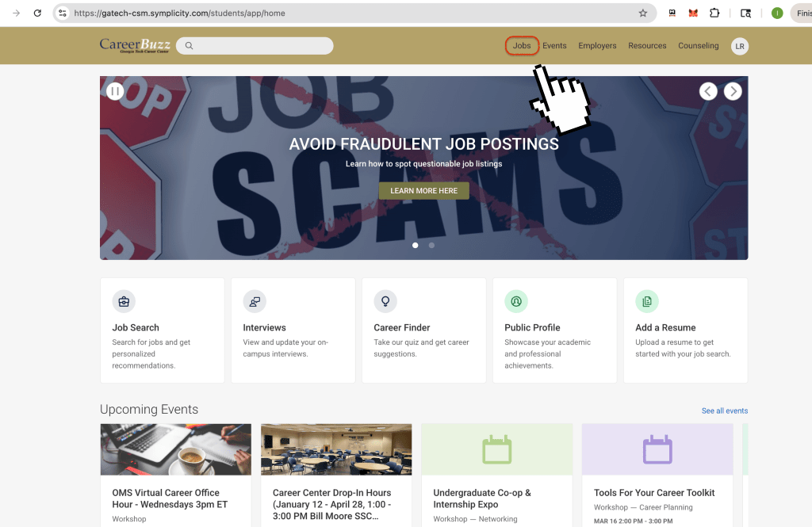The width and height of the screenshot is (812, 527).
Task: Click the browser profile green avatar
Action: click(777, 13)
